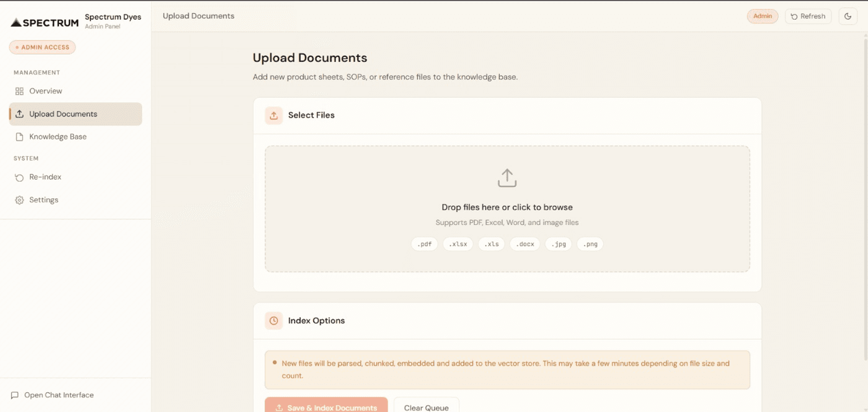Click Drop files here or click to browse
The image size is (868, 412).
click(507, 208)
